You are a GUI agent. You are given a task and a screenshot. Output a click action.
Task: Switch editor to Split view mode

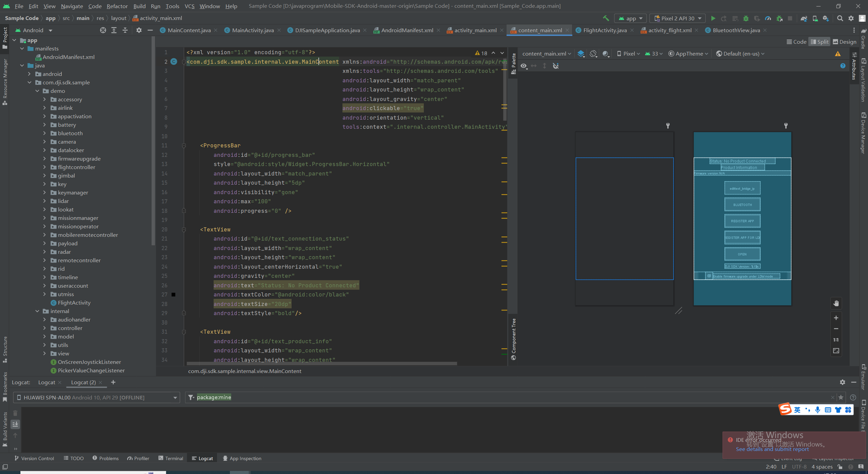pos(819,42)
